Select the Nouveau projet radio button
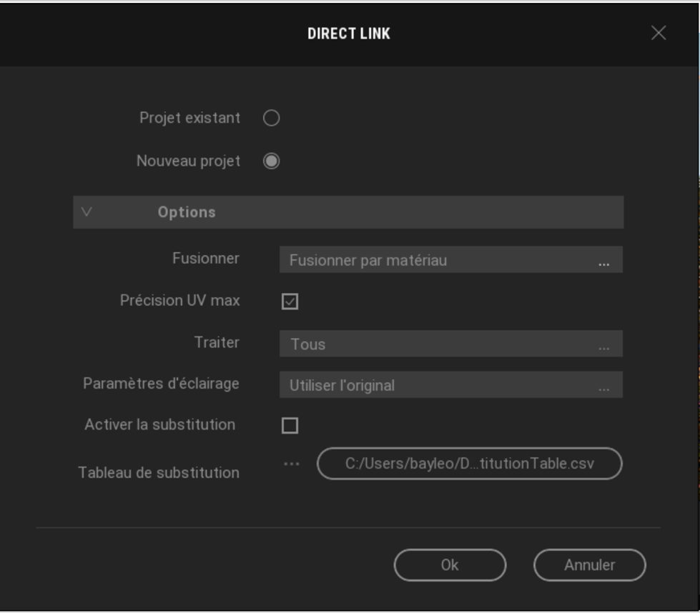Screen dimensions: 700x613 point(271,161)
